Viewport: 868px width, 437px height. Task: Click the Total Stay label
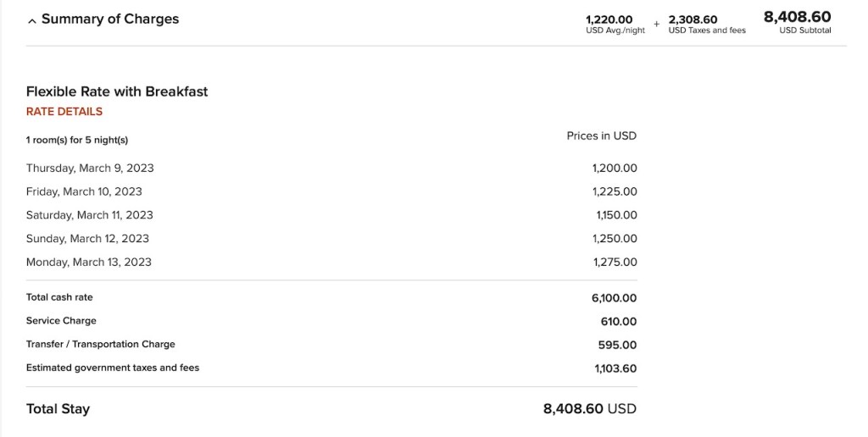pyautogui.click(x=58, y=409)
